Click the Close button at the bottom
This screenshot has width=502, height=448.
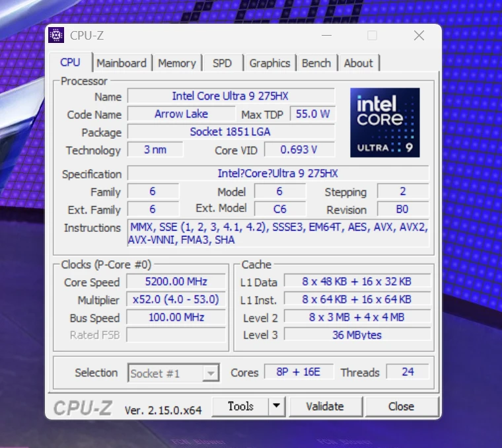tap(401, 406)
